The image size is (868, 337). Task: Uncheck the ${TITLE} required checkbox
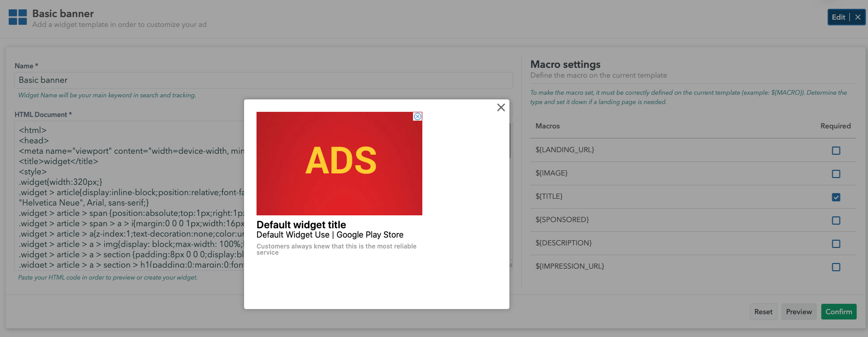[x=835, y=197]
